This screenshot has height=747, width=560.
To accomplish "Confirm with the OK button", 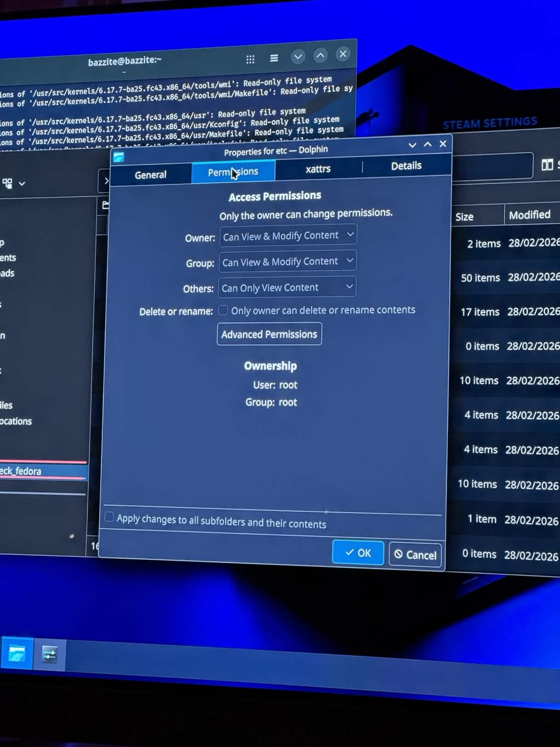I will click(x=358, y=552).
